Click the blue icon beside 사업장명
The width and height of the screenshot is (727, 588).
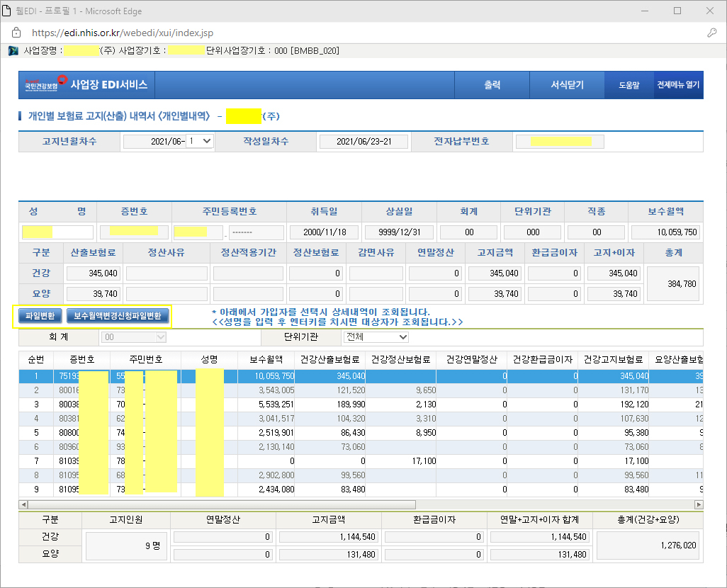13,51
